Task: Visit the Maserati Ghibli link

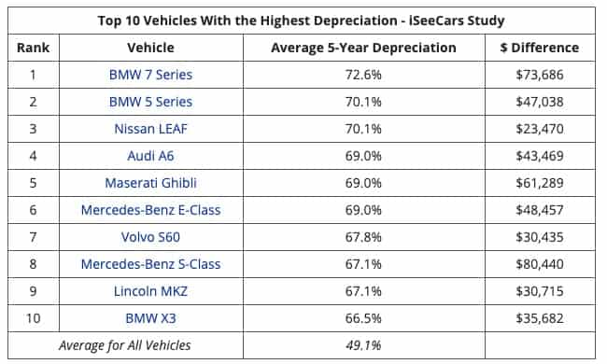Action: pos(150,183)
